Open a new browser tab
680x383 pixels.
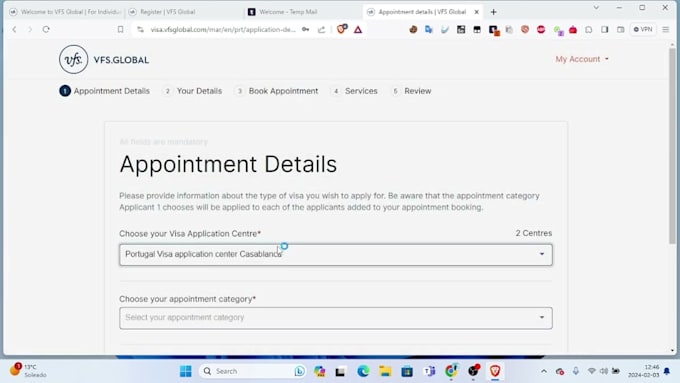pyautogui.click(x=493, y=12)
